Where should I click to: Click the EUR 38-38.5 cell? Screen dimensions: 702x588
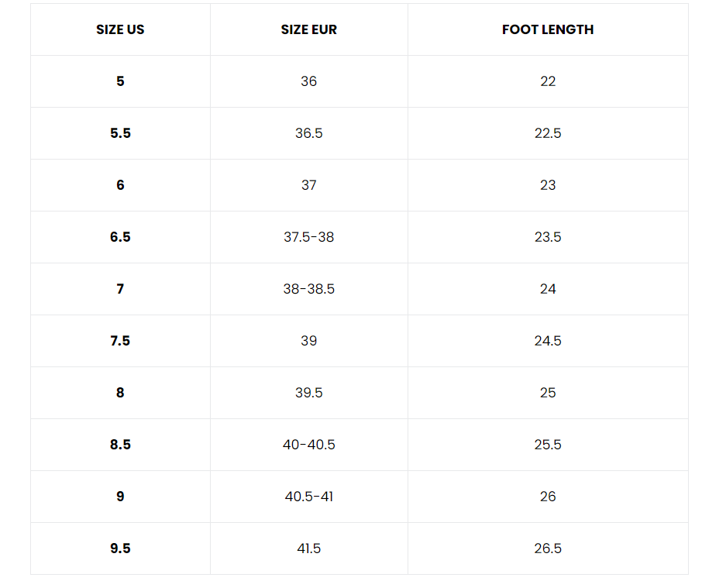click(308, 289)
